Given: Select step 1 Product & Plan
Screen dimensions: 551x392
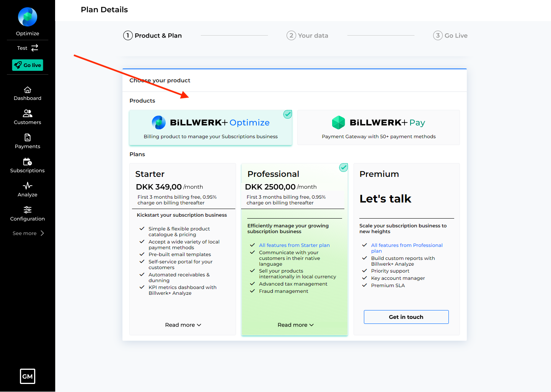Looking at the screenshot, I should [152, 36].
